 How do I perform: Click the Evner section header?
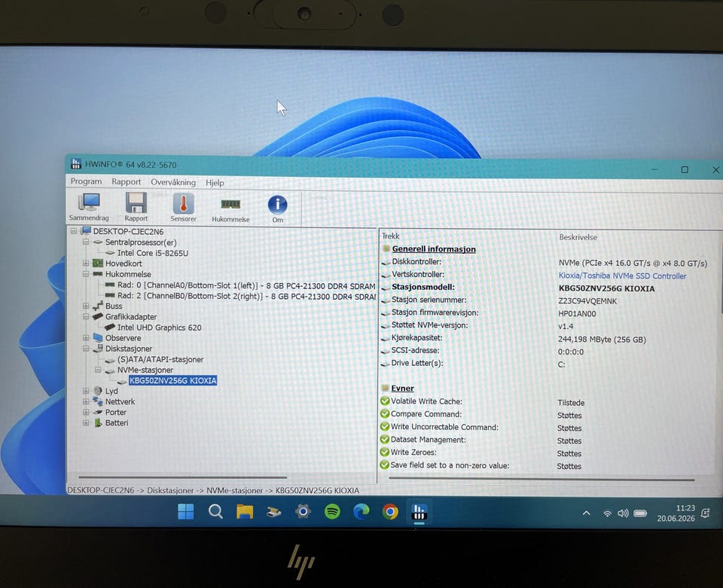pos(402,388)
